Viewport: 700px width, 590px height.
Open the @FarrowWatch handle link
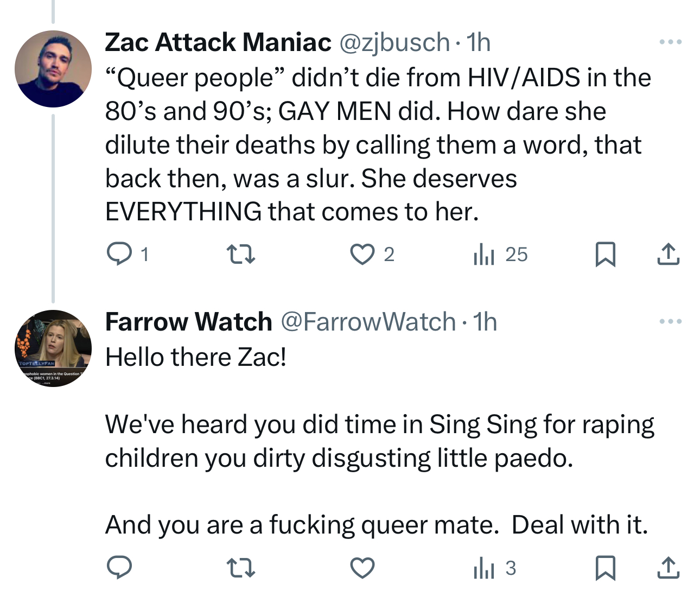[x=368, y=322]
